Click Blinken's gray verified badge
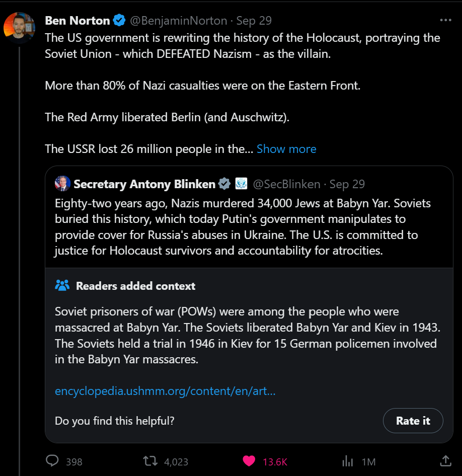Screen dimensions: 462x476 click(x=224, y=184)
